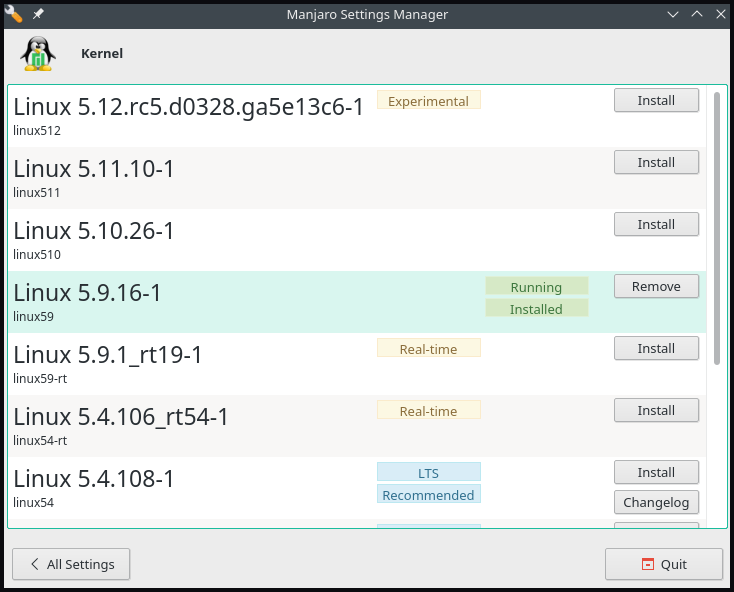
Task: Maximize window with the up chevron
Action: (697, 14)
